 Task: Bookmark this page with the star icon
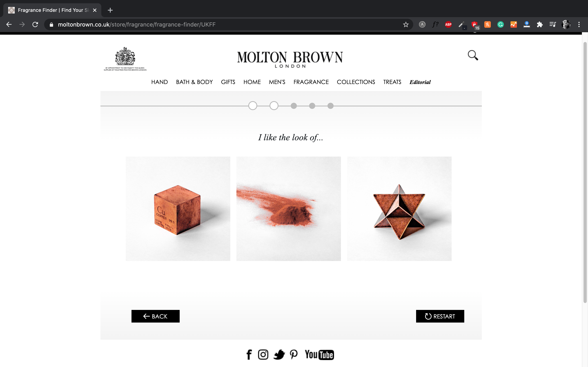[405, 24]
